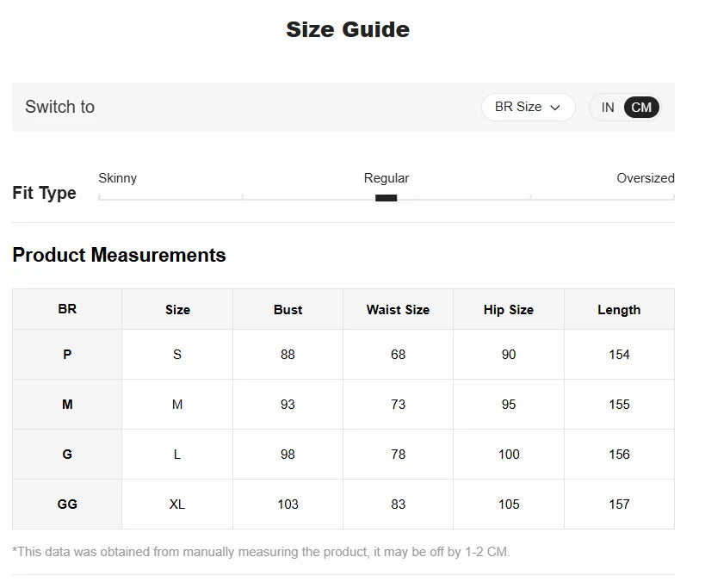Click bust value 98

point(288,454)
